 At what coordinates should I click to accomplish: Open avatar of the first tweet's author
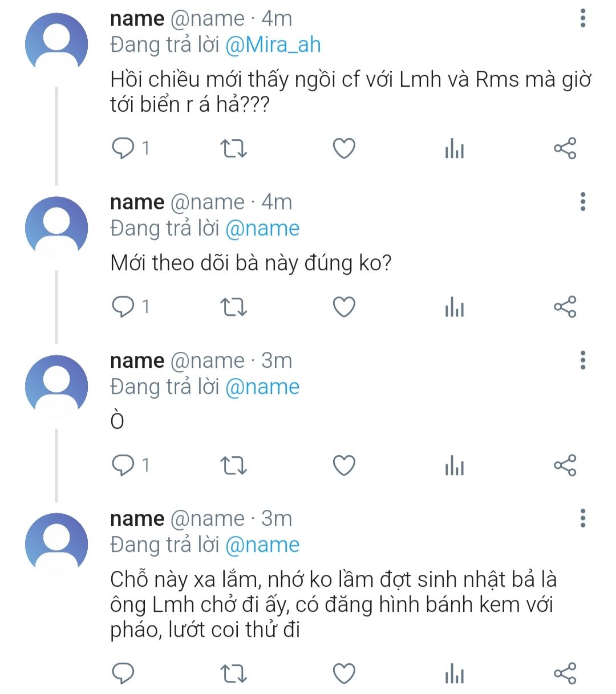(56, 43)
